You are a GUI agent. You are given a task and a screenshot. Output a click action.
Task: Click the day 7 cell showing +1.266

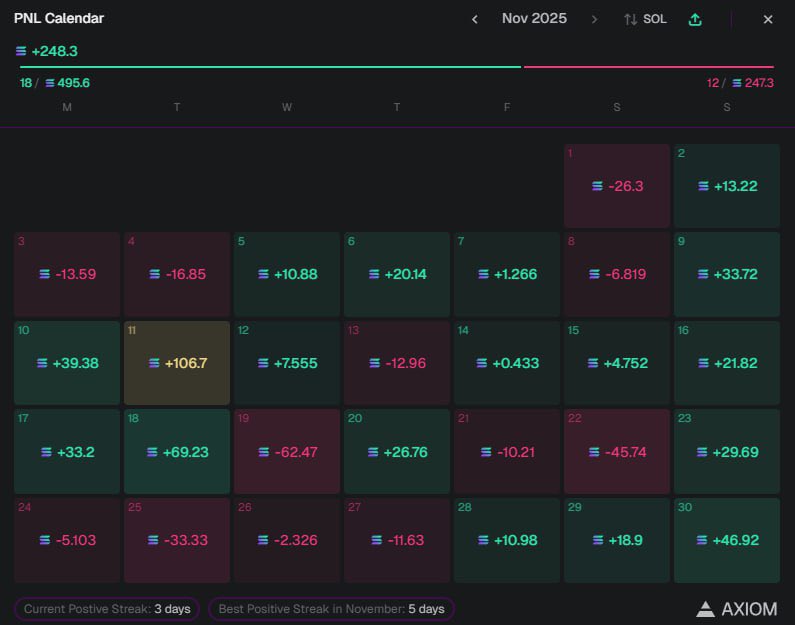507,274
